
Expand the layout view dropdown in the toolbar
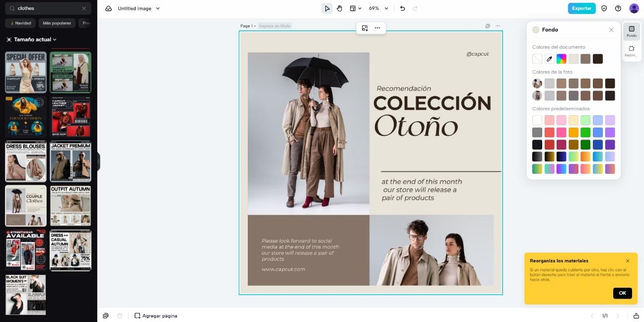pyautogui.click(x=355, y=8)
